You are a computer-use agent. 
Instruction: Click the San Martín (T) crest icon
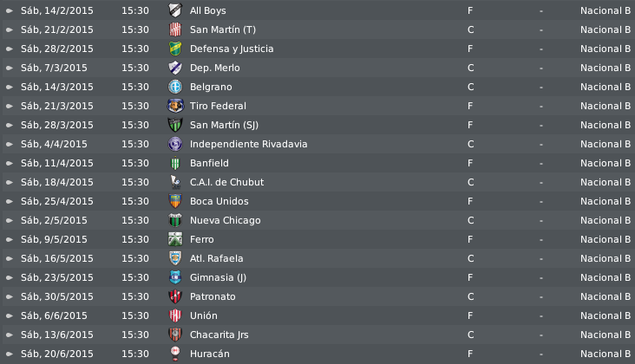[x=175, y=29]
